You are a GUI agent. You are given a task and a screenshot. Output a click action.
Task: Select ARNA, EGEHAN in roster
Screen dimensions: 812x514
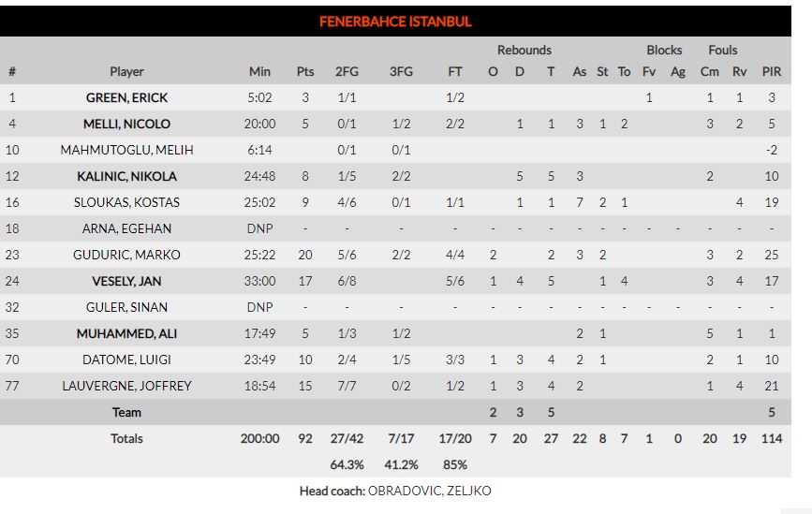pos(126,228)
